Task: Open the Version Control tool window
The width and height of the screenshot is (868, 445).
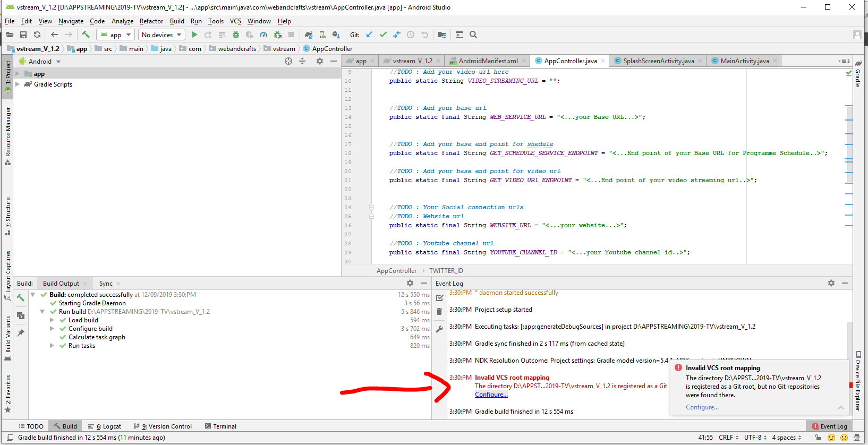Action: pyautogui.click(x=163, y=426)
